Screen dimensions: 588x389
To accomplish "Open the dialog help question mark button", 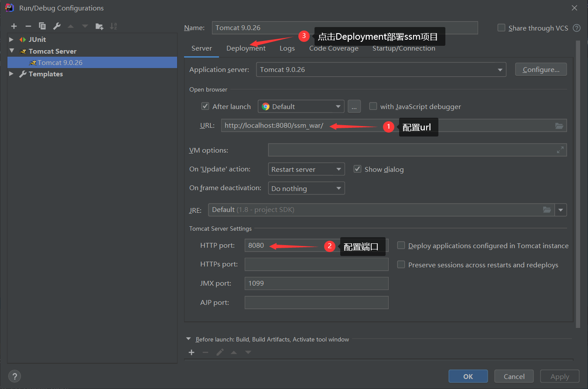I will pyautogui.click(x=14, y=376).
